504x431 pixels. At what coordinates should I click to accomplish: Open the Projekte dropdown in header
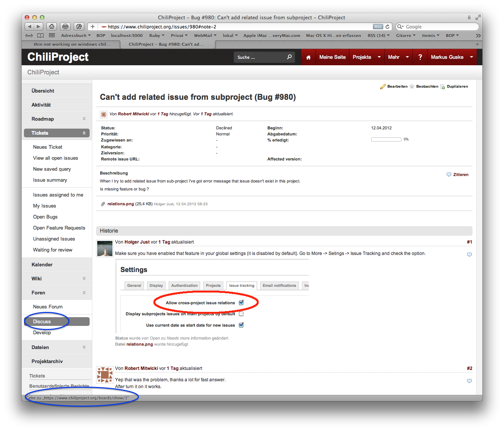tap(367, 57)
